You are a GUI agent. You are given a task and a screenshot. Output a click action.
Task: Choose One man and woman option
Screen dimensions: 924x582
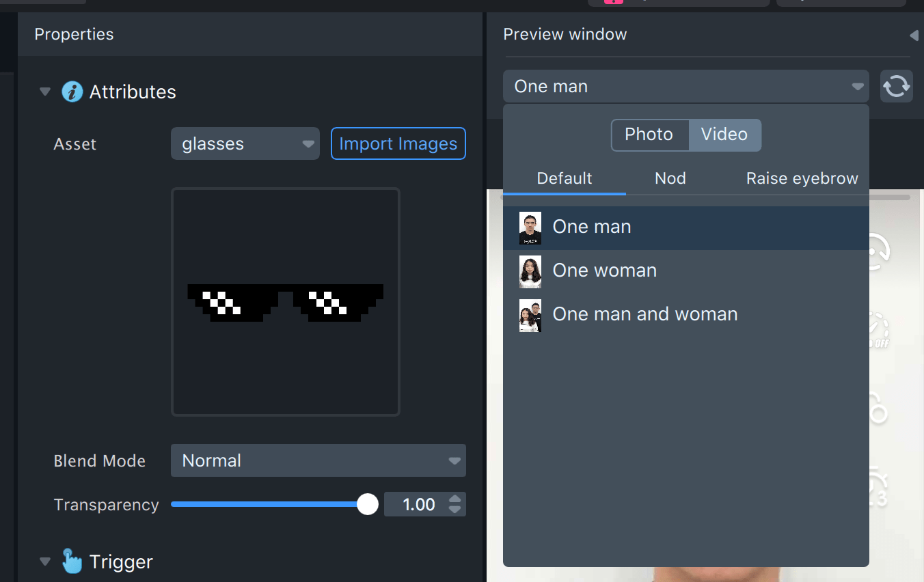686,314
